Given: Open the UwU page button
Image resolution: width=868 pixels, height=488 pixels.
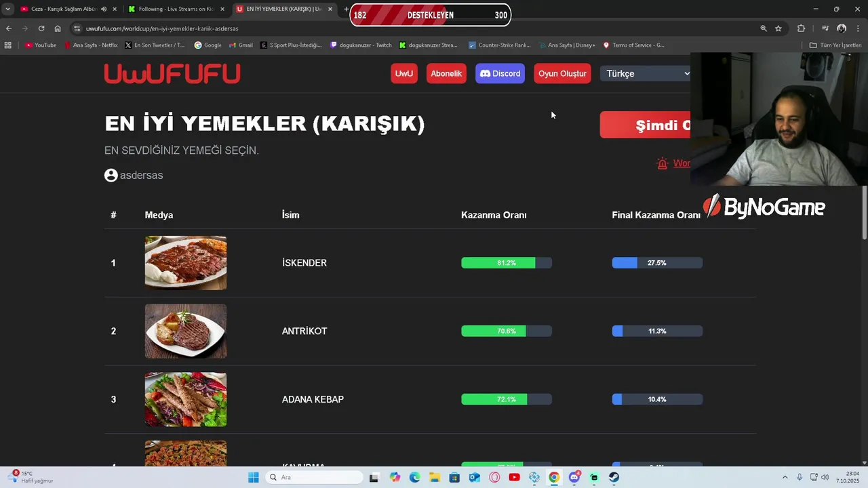Looking at the screenshot, I should coord(404,73).
